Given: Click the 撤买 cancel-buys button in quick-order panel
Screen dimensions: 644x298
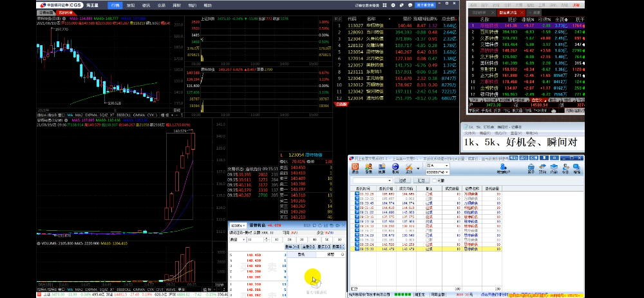Looking at the screenshot, I should coord(324,246).
